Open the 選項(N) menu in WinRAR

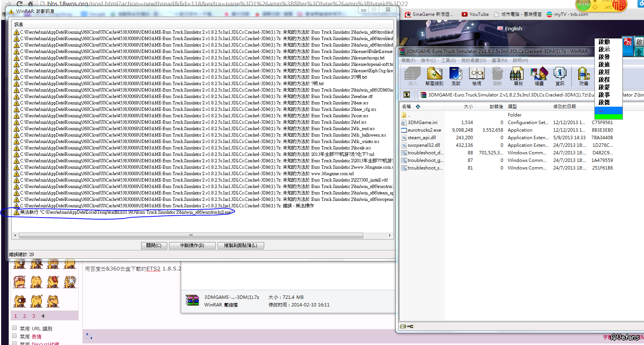[x=499, y=61]
